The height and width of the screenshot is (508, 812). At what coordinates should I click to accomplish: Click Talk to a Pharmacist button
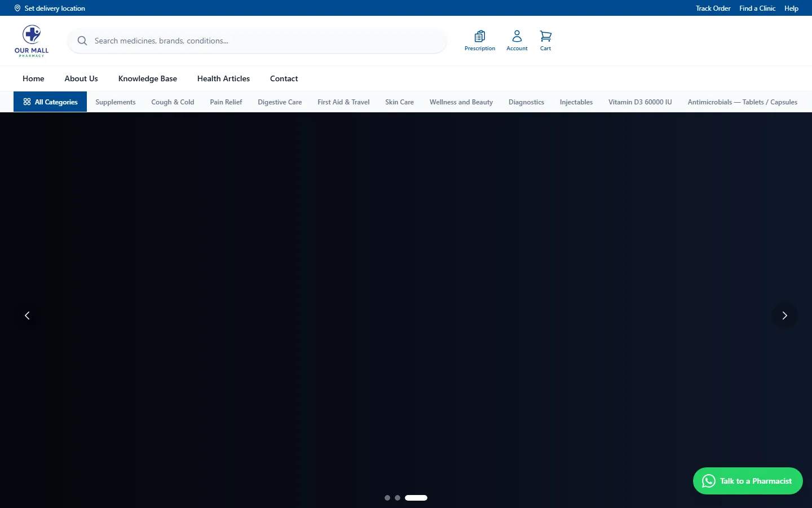point(748,481)
